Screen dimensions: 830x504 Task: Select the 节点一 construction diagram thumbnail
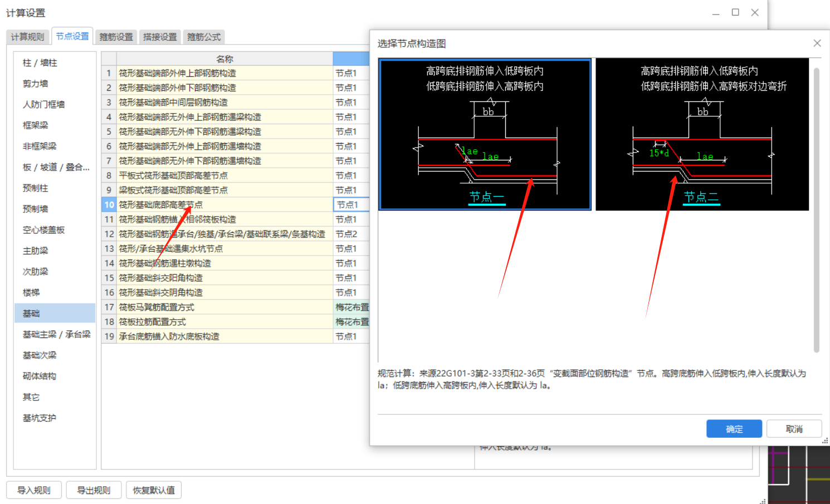coord(485,134)
